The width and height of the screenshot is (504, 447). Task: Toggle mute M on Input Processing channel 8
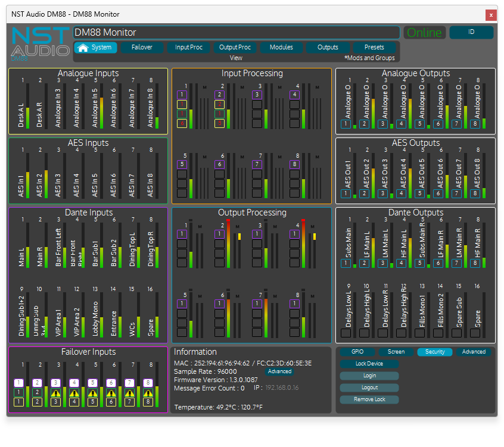[318, 157]
